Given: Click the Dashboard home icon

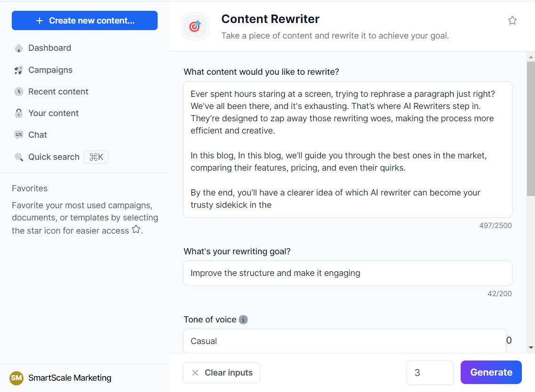Looking at the screenshot, I should coord(19,48).
